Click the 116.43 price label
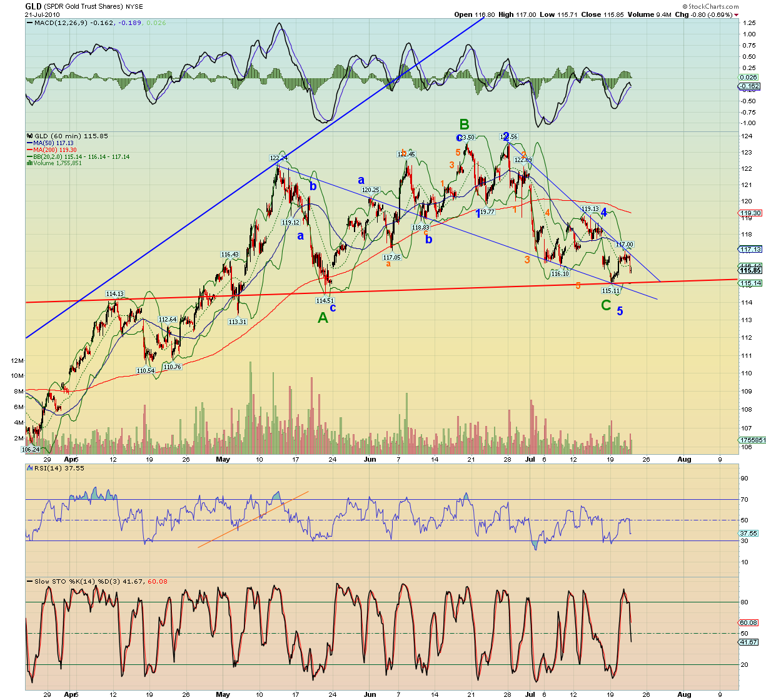Image resolution: width=766 pixels, height=700 pixels. [x=229, y=255]
